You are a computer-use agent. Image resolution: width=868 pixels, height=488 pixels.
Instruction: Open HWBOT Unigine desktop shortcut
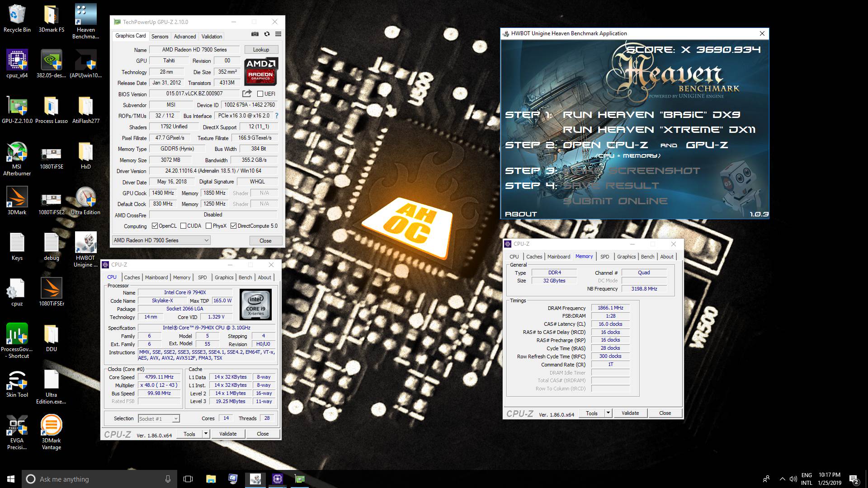tap(85, 250)
